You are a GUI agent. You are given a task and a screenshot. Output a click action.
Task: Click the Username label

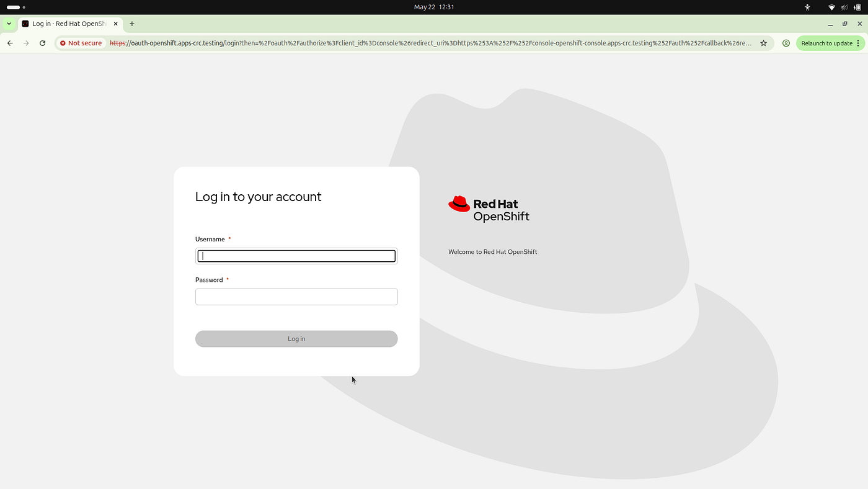(210, 240)
